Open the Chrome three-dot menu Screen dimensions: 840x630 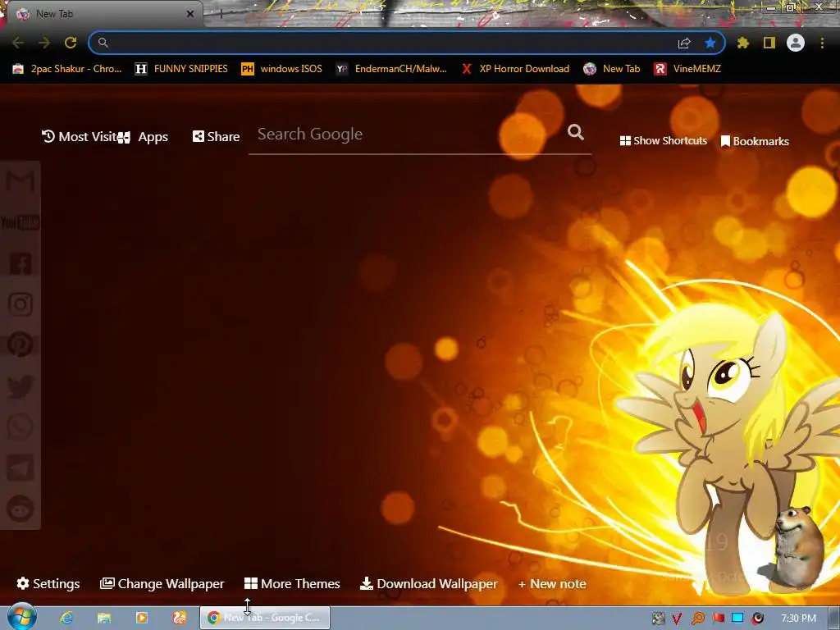[x=822, y=43]
